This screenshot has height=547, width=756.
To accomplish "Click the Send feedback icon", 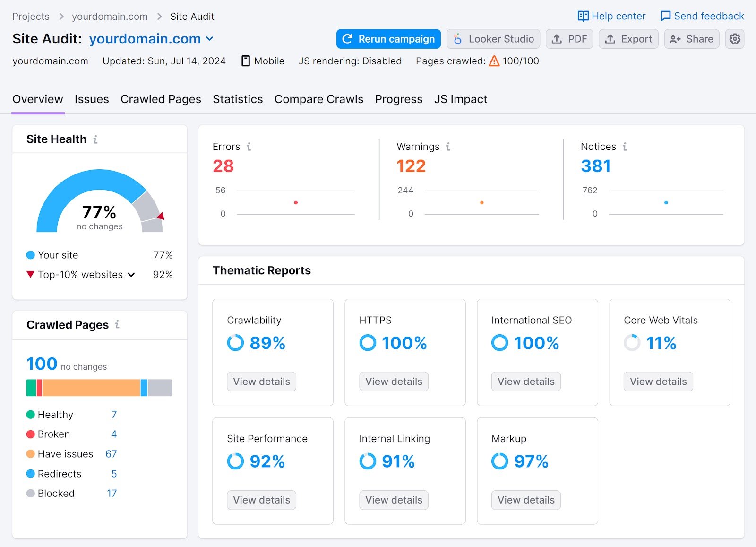I will pos(666,16).
